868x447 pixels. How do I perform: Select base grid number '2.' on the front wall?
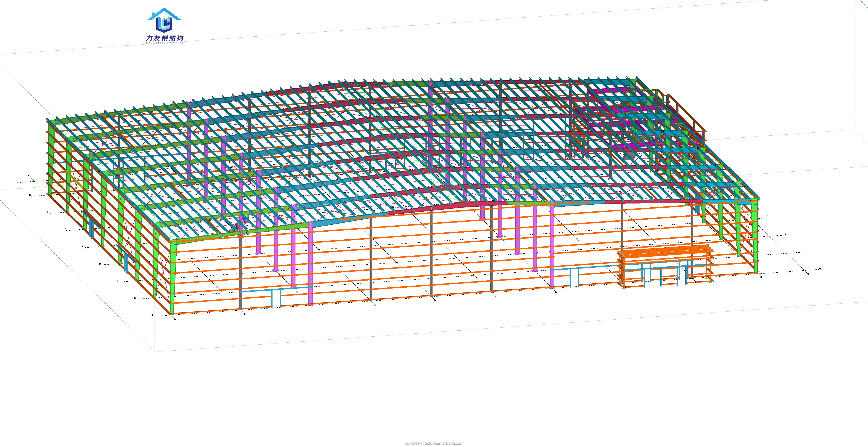click(x=244, y=314)
